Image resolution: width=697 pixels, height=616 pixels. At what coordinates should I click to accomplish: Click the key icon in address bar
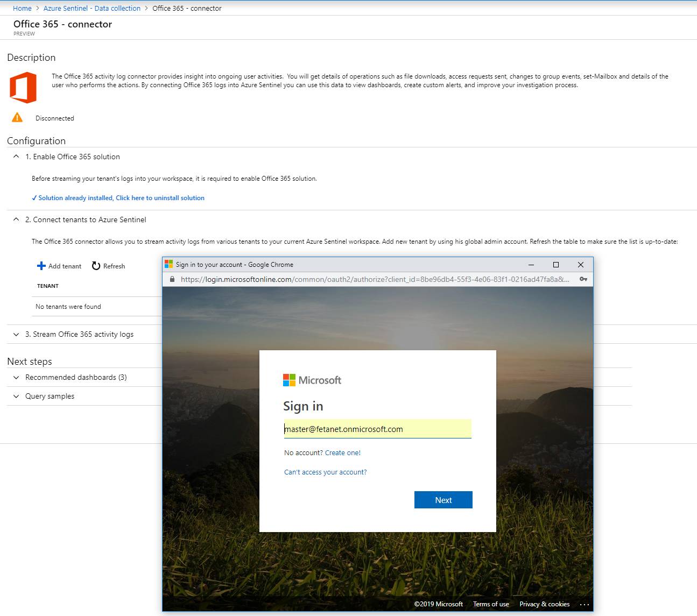click(583, 279)
